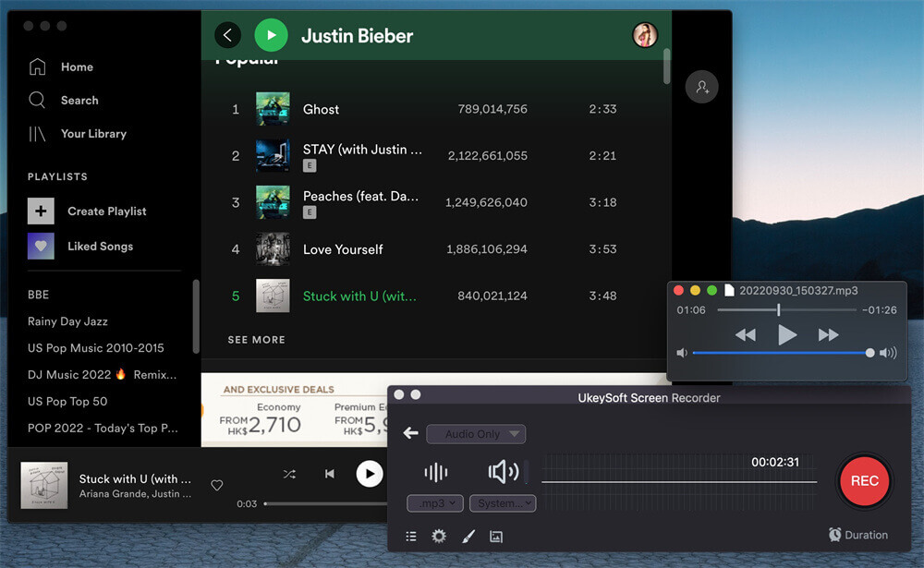Select Peaches (feat. Da... track

point(423,202)
